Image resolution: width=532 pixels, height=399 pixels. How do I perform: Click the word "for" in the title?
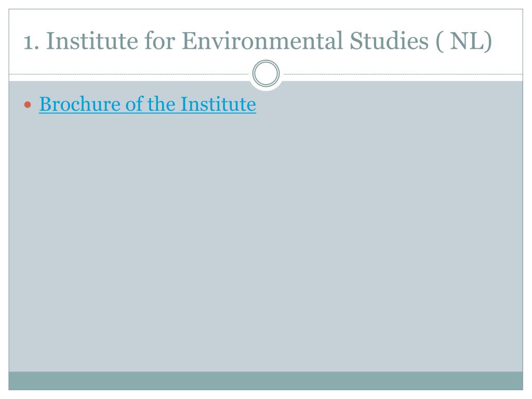click(x=160, y=41)
